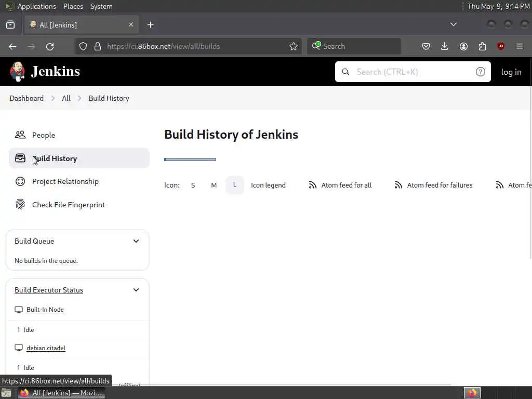Click the Firefox Search box
The image size is (532, 399).
[x=354, y=46]
